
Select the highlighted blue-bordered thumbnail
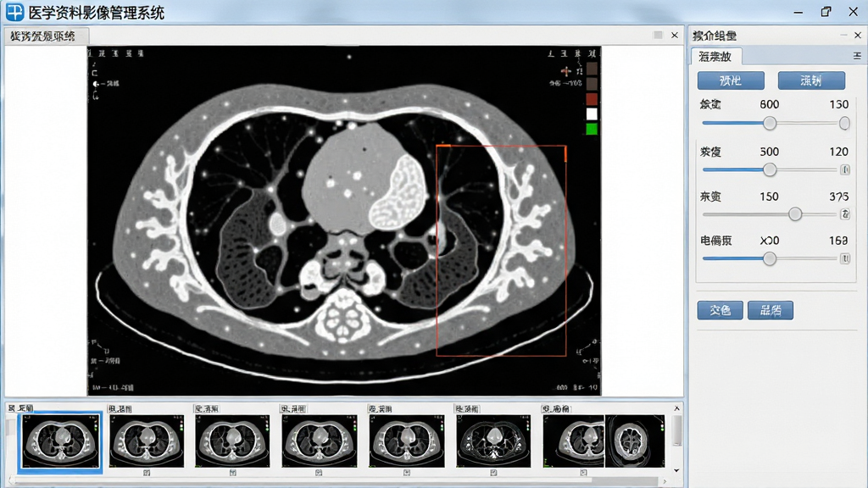(x=60, y=441)
